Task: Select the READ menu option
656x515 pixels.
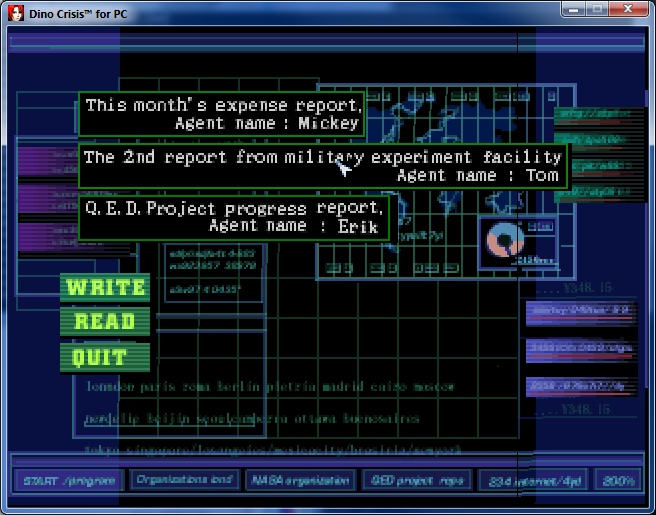Action: coord(105,321)
